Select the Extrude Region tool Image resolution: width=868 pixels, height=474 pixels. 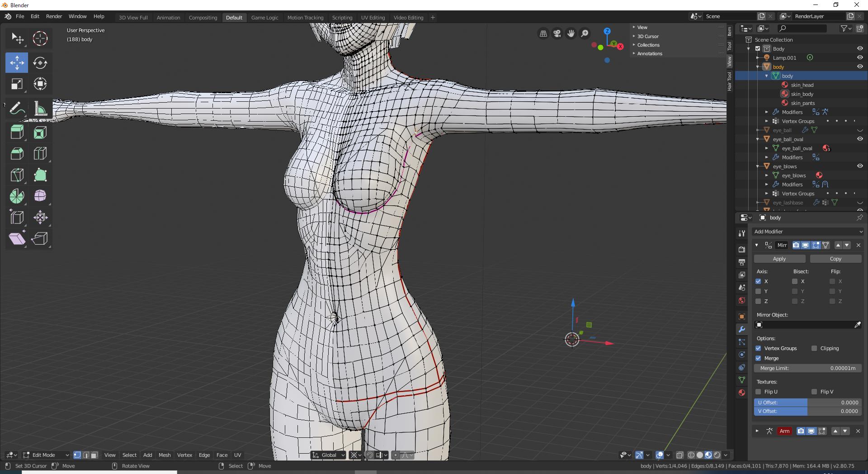(17, 133)
